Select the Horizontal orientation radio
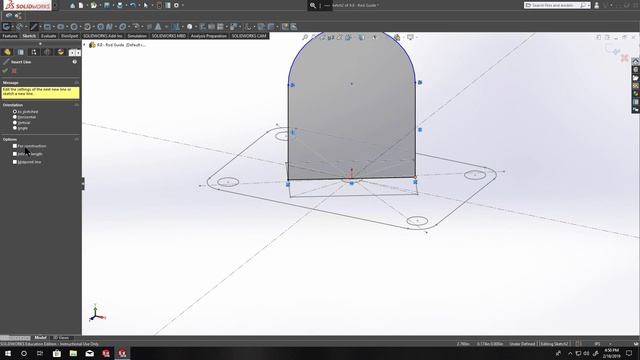Screen dimensions: 640x360 coord(15,117)
